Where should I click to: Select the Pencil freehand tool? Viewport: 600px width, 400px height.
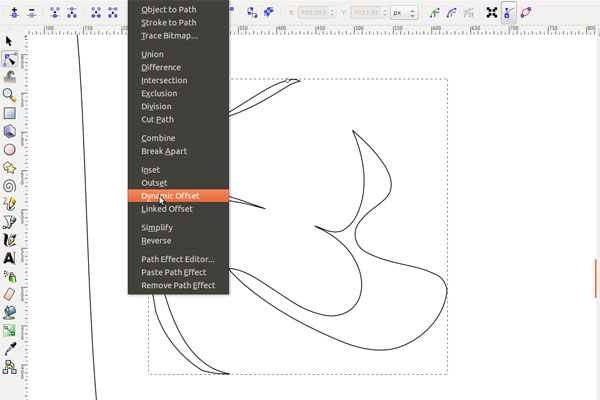point(10,204)
